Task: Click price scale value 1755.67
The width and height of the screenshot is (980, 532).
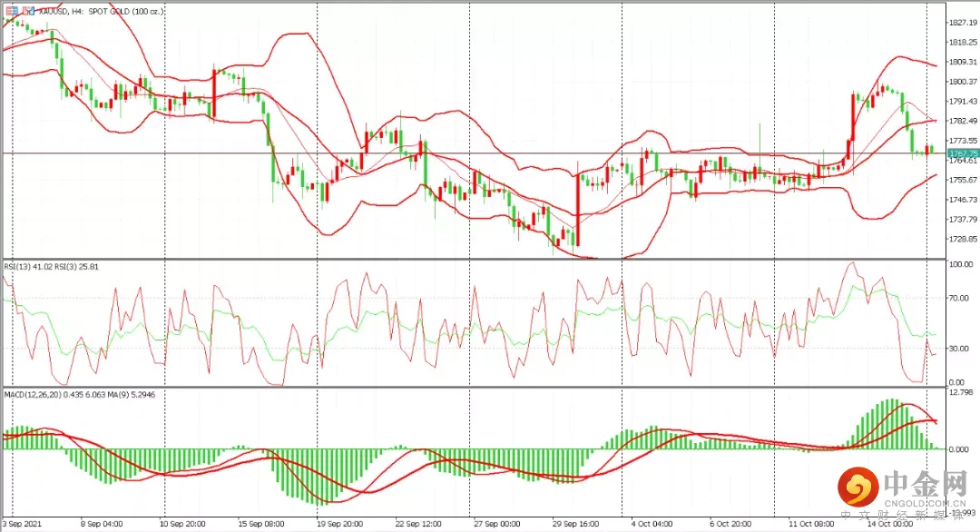Action: coord(963,180)
